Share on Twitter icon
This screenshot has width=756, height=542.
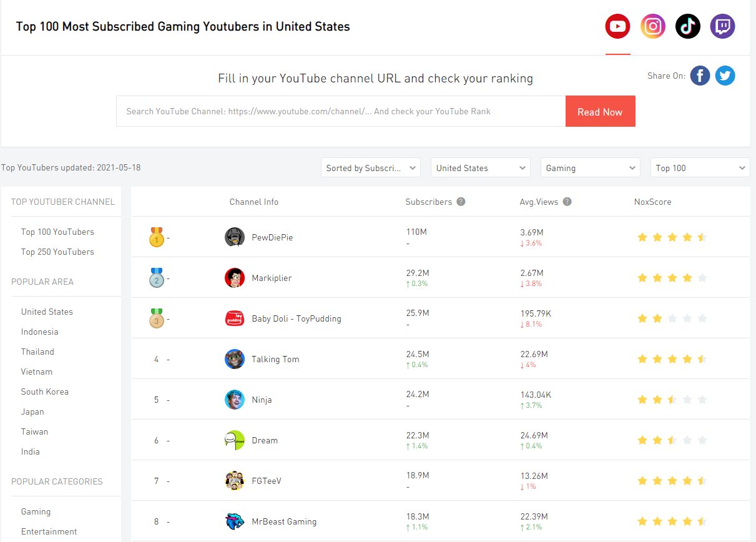click(x=725, y=76)
